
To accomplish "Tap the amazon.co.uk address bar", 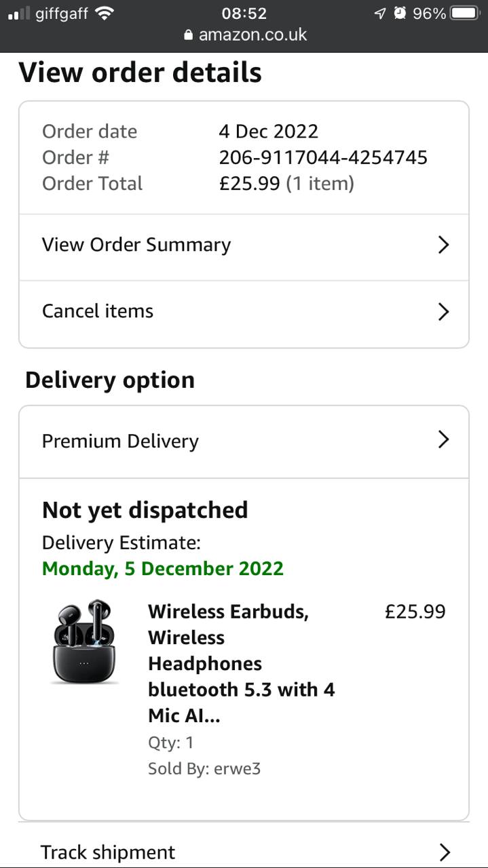I will (252, 35).
